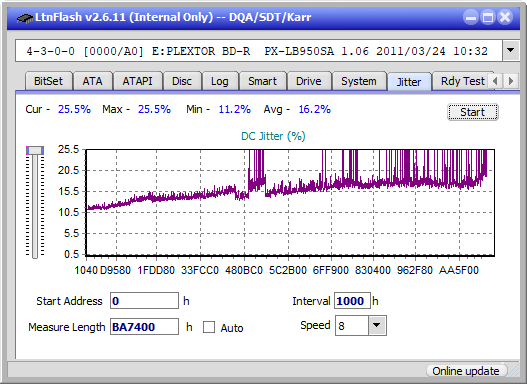Viewport: 527px width, 384px height.
Task: Click the resize grip in the status bar
Action: (x=514, y=371)
